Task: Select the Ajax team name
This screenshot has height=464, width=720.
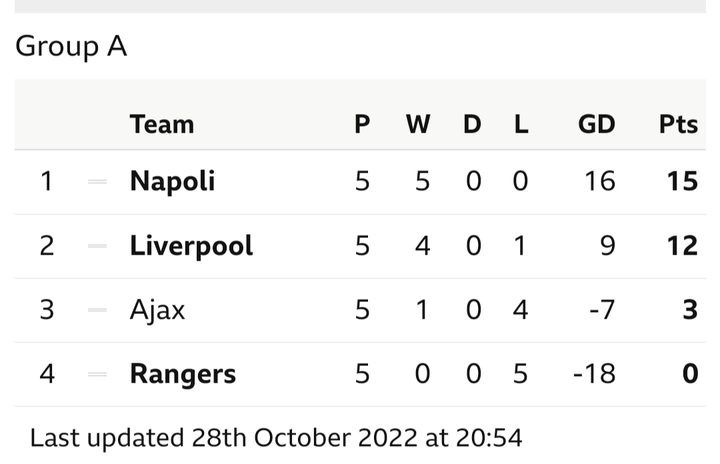Action: (x=158, y=310)
